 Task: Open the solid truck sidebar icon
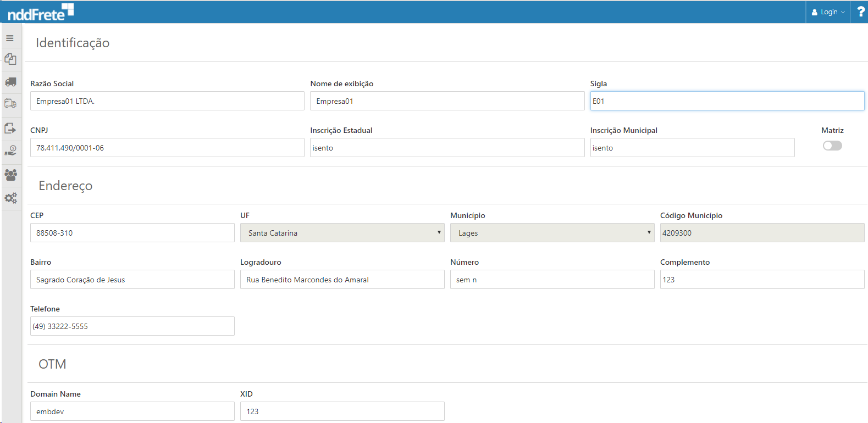10,82
